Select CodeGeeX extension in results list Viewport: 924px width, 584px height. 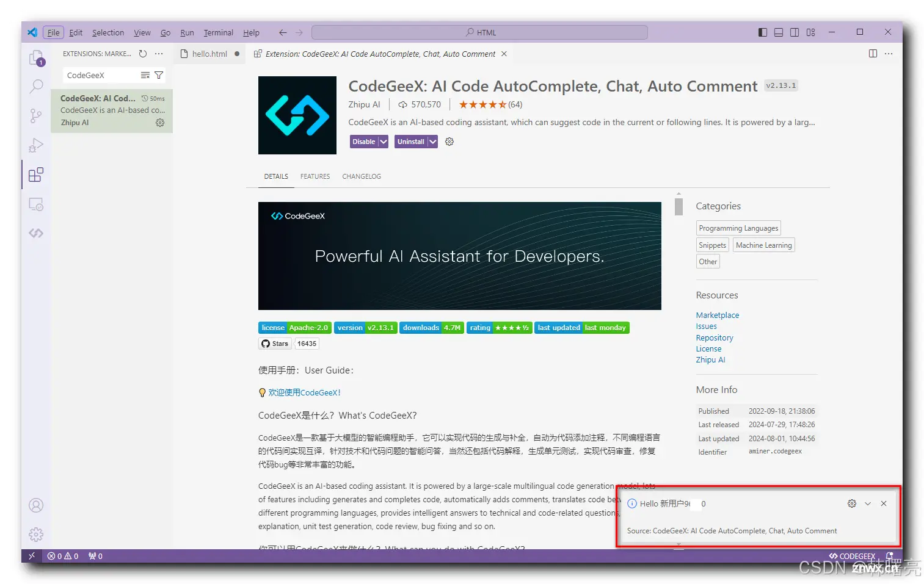coord(112,110)
